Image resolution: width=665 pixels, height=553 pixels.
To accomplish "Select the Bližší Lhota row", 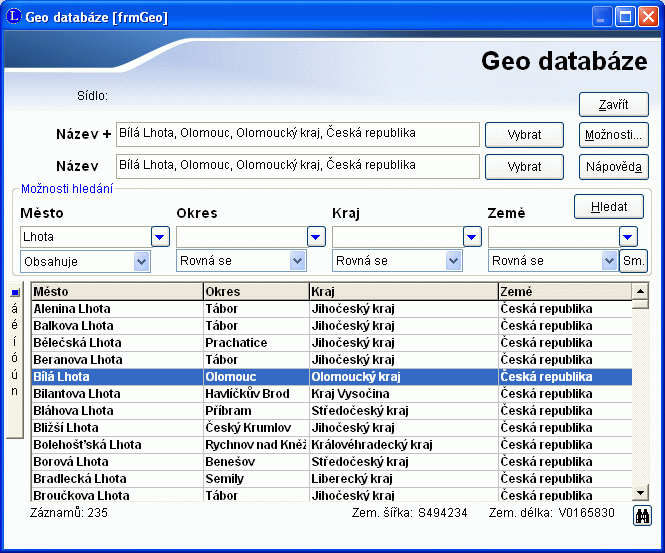I will tap(332, 427).
